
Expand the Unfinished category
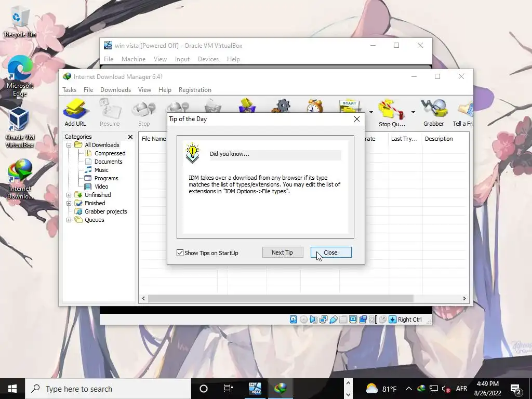click(69, 195)
